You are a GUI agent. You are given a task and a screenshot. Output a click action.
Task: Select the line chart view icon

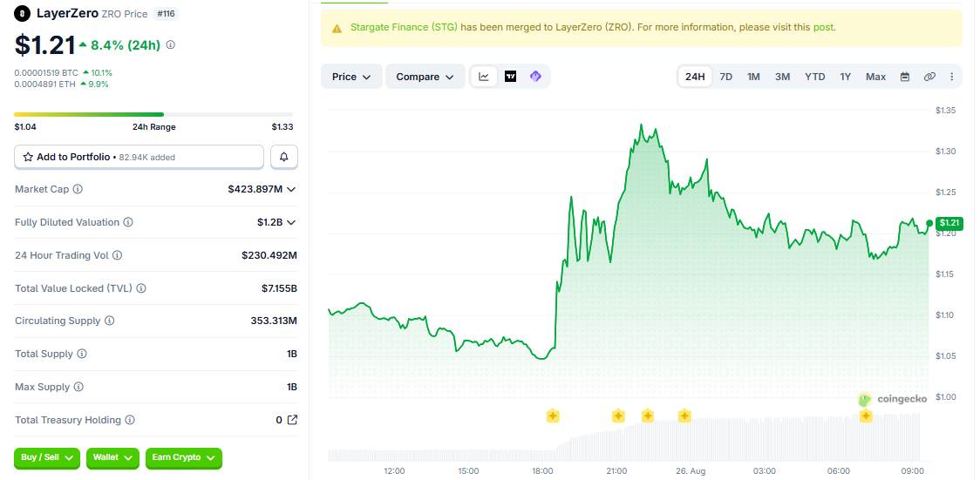pos(484,77)
